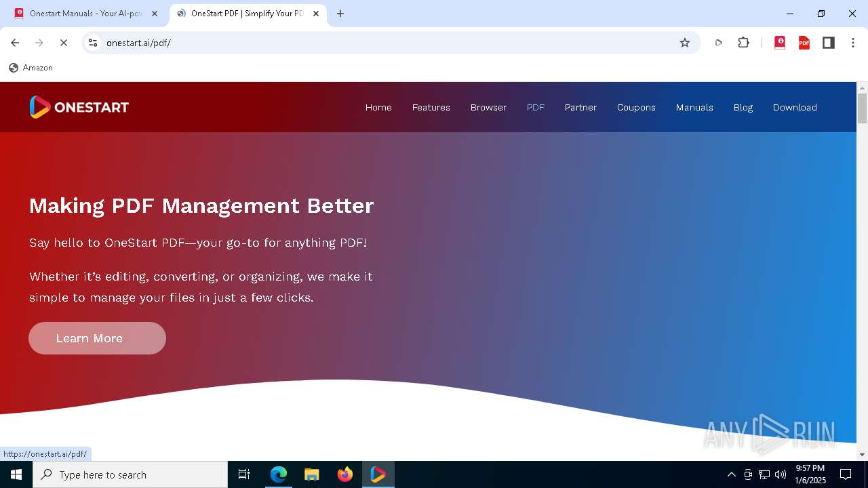Close the OneStart PDF tab

coord(315,14)
